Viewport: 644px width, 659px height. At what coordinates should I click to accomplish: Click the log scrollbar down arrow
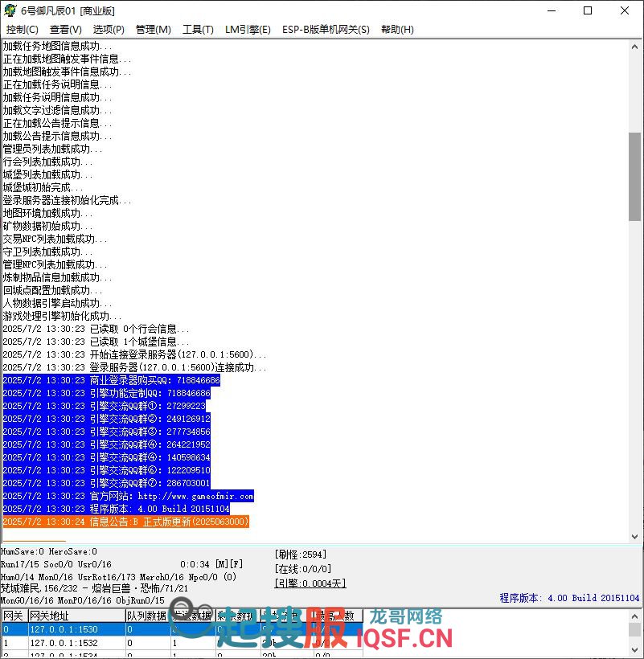pyautogui.click(x=634, y=536)
